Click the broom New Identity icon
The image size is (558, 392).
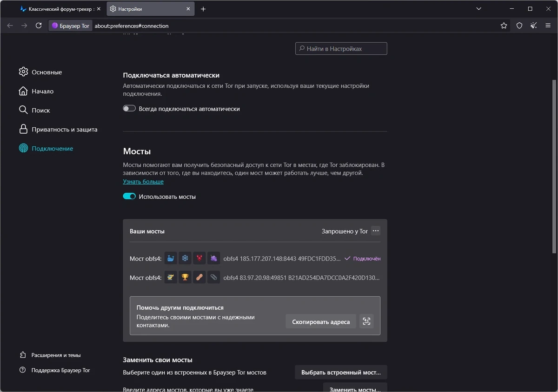pos(534,26)
